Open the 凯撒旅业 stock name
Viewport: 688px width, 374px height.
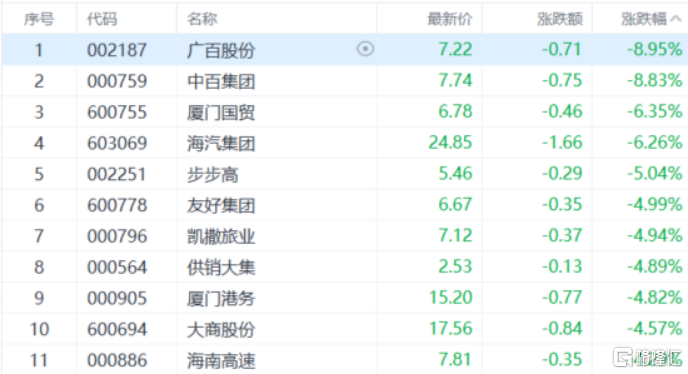[x=221, y=237]
